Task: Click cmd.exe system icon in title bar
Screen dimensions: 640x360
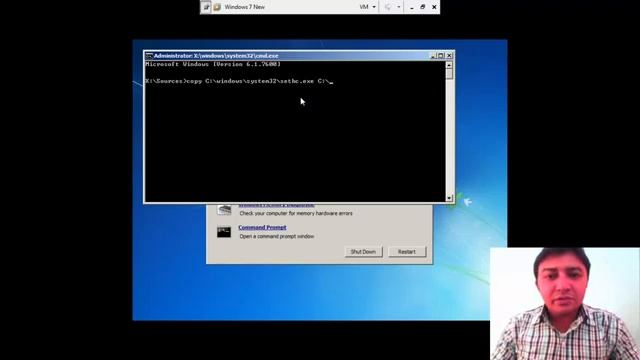Action: tap(149, 56)
